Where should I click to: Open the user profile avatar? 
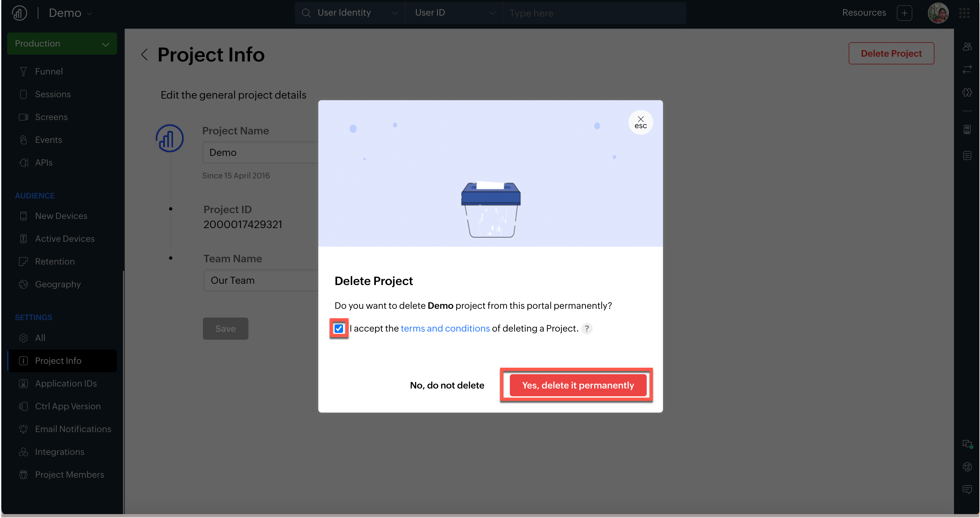(x=938, y=13)
